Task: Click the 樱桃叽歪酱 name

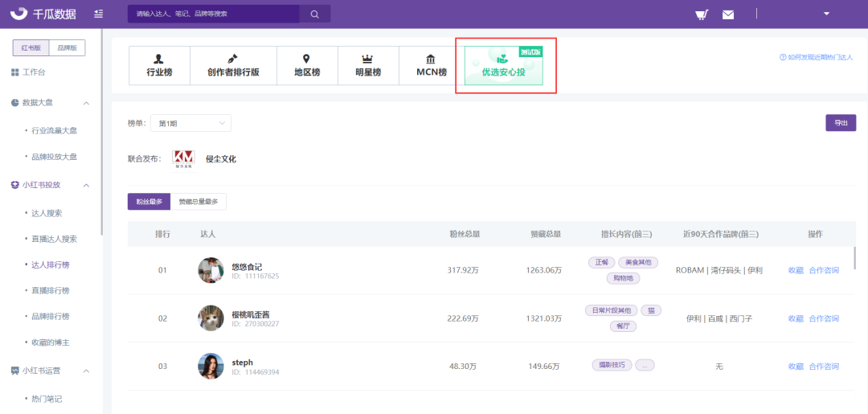Action: [x=251, y=314]
